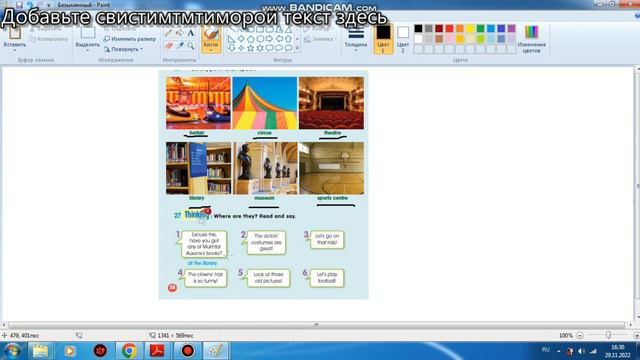Open Edit colors (Изменение цветов)
Image resolution: width=640 pixels, height=360 pixels.
(531, 39)
